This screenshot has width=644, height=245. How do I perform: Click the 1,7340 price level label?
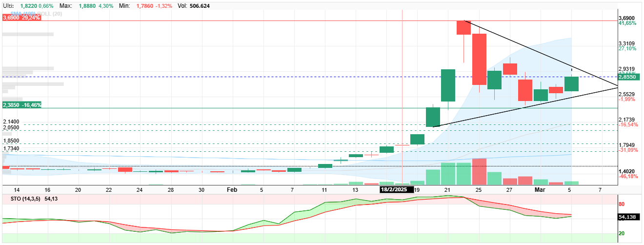(11, 148)
